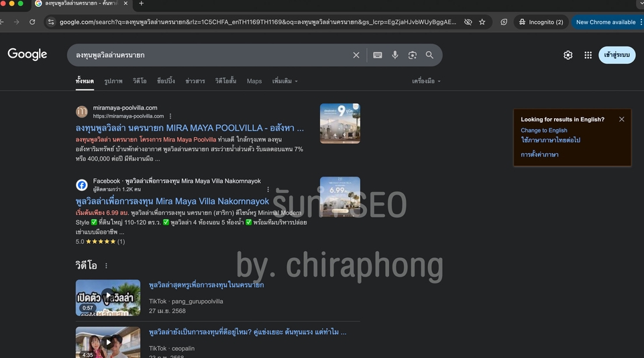The height and width of the screenshot is (358, 644).
Task: Click New Chrome available update button
Action: 606,22
